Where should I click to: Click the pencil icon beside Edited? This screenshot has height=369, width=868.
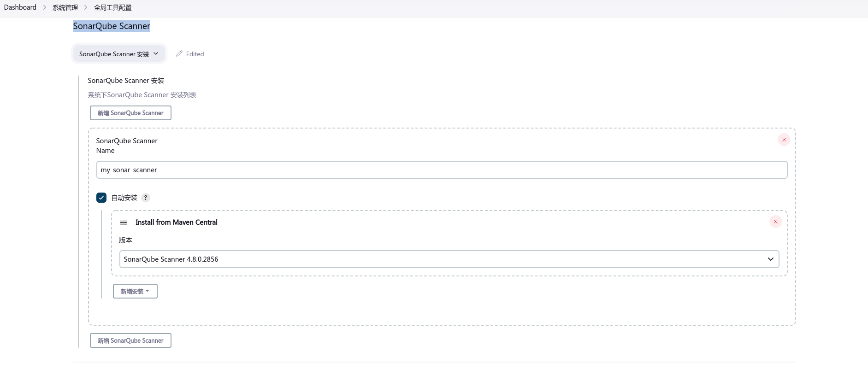click(179, 54)
